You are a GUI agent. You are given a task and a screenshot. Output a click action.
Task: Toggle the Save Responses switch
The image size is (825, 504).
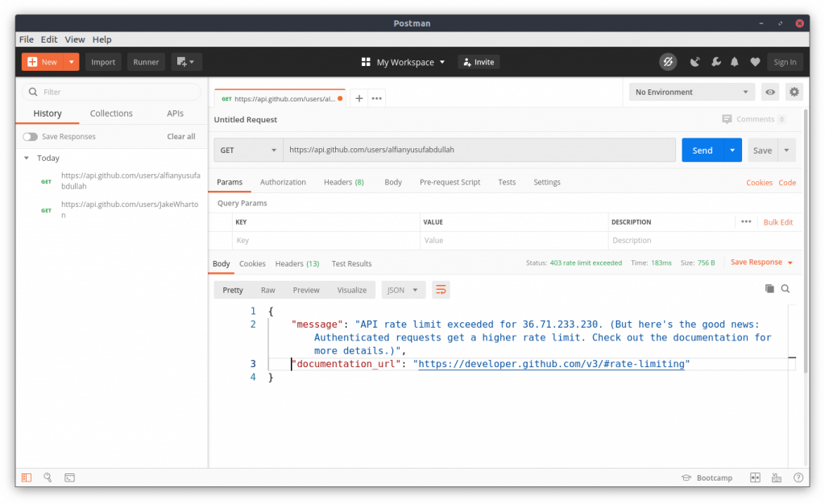pos(30,137)
